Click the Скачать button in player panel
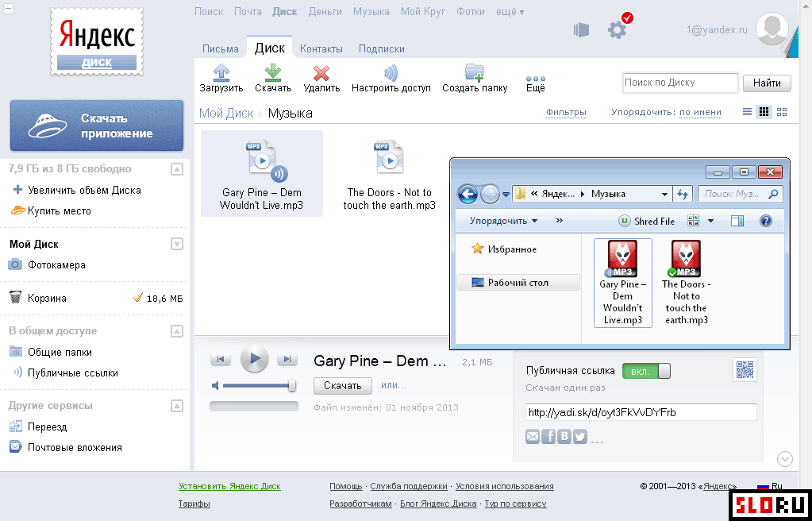 (x=342, y=386)
